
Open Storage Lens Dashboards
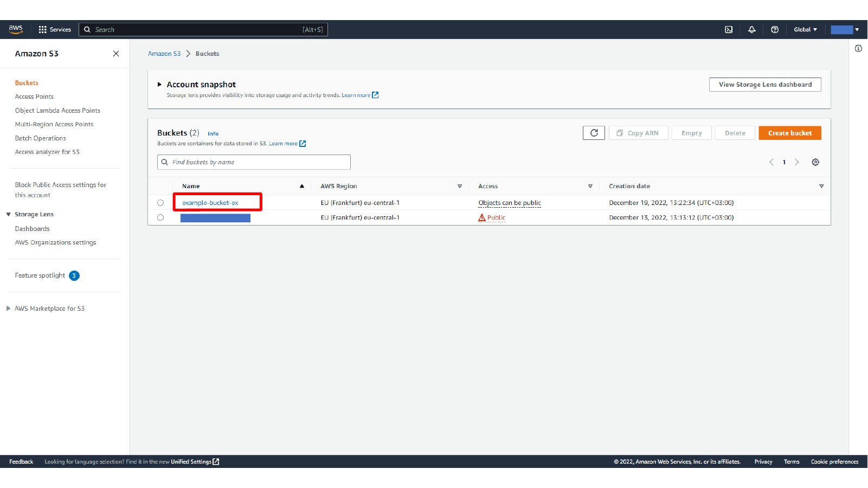[33, 229]
